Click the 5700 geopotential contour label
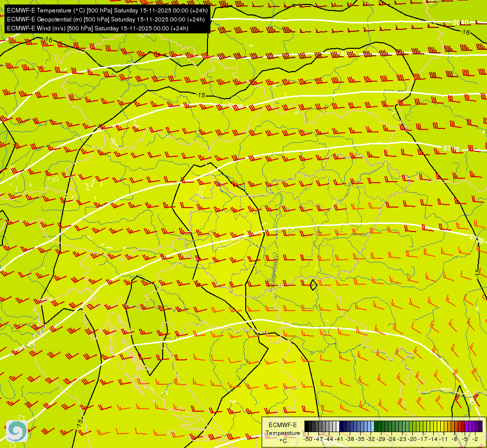Image resolution: width=487 pixels, height=448 pixels. tap(451, 149)
